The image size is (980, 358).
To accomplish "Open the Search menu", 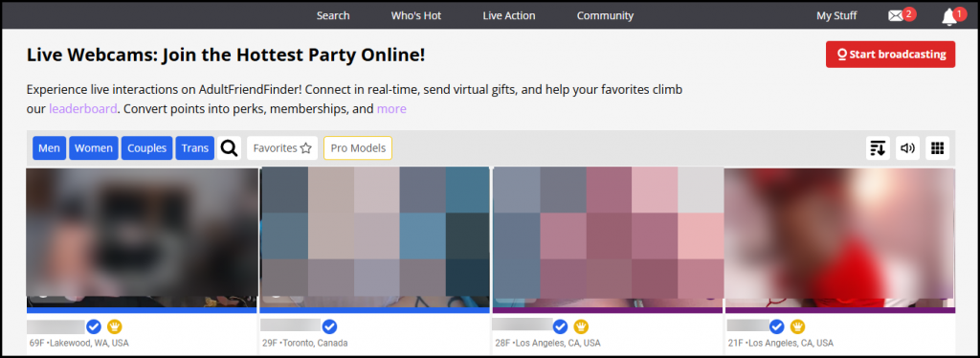I will click(333, 15).
